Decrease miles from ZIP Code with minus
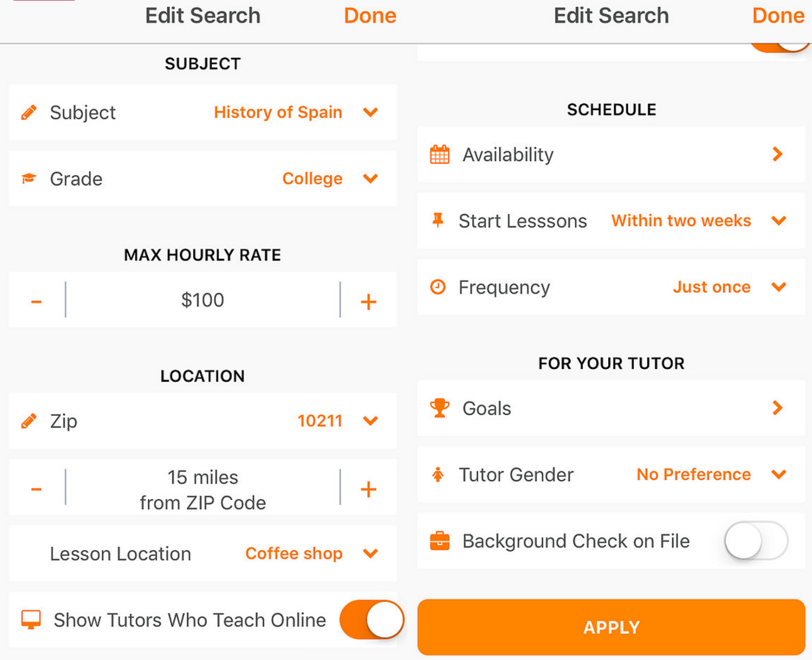Screen dimensions: 812x660 (36, 489)
